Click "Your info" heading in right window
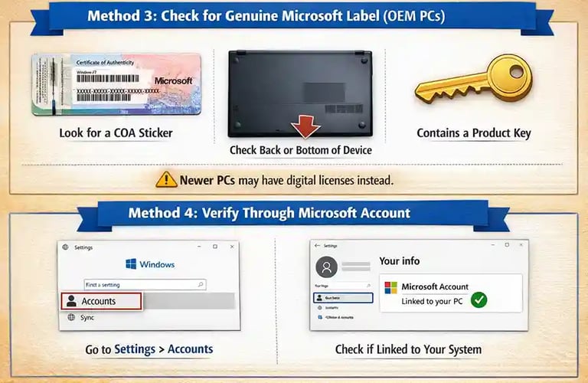 (400, 260)
